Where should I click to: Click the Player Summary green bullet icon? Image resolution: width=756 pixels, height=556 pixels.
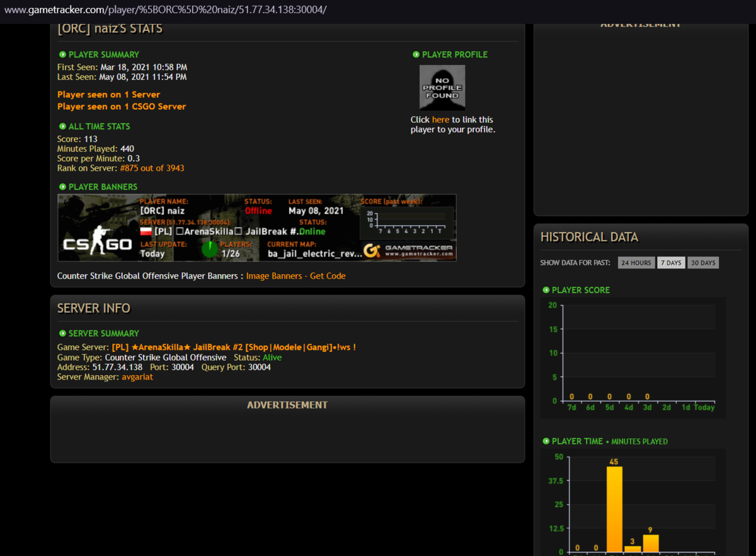pyautogui.click(x=62, y=55)
